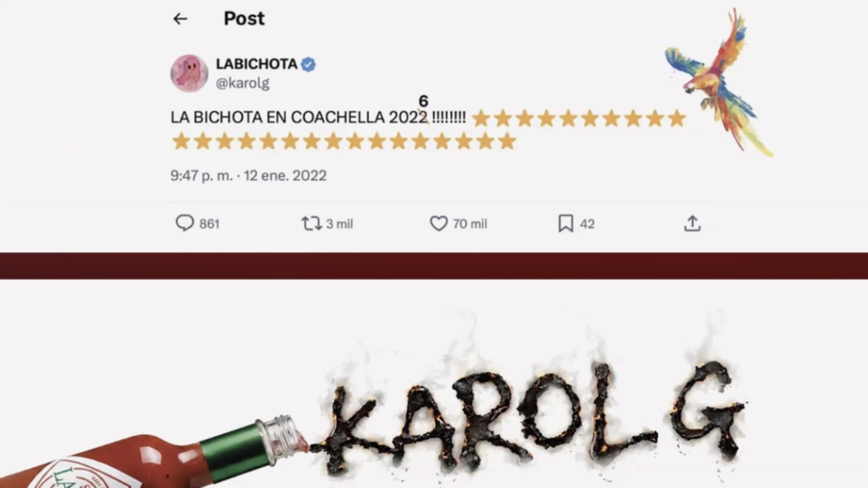Viewport: 868px width, 488px height.
Task: Open the reply comment icon
Action: [x=184, y=223]
